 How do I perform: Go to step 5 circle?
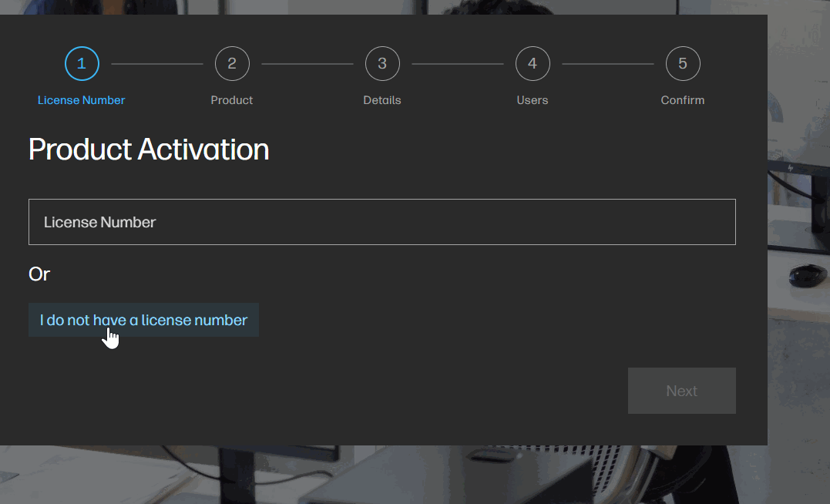tap(683, 64)
